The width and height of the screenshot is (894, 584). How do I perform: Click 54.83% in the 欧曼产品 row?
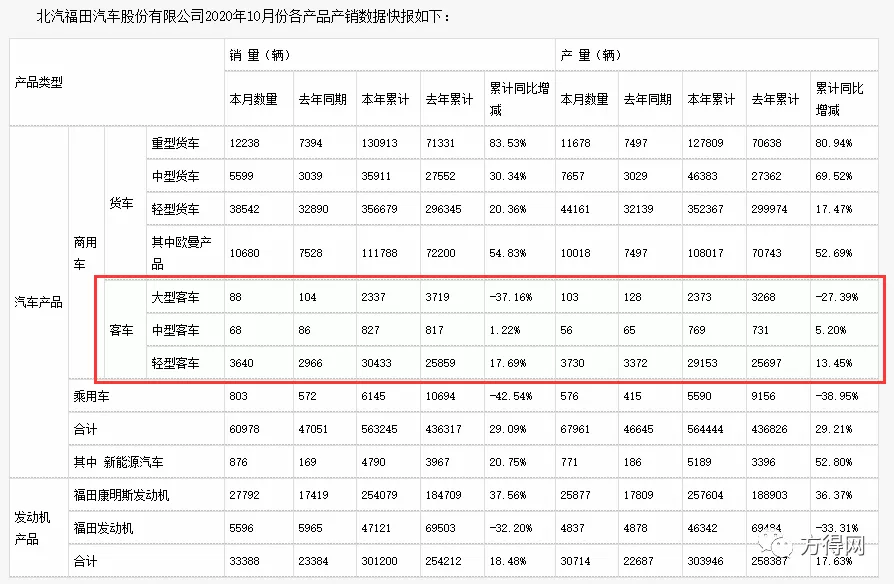coord(508,253)
